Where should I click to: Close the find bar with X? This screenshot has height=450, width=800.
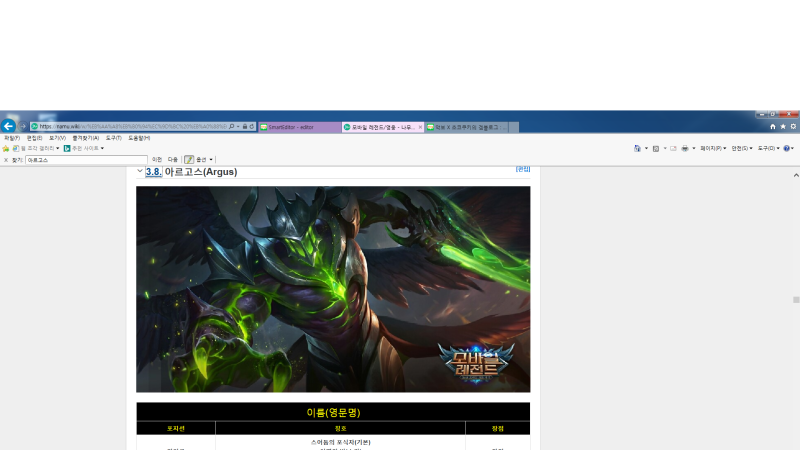tap(6, 160)
